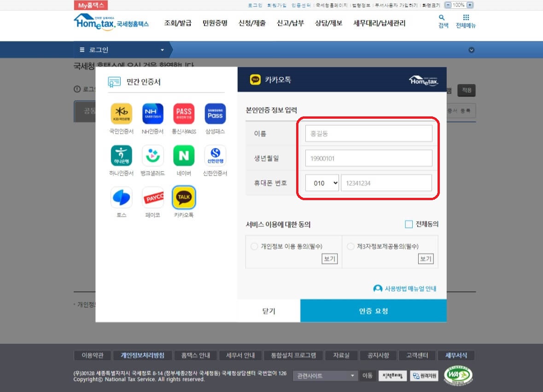
Task: Click the top 회원가입 link
Action: pos(277,5)
